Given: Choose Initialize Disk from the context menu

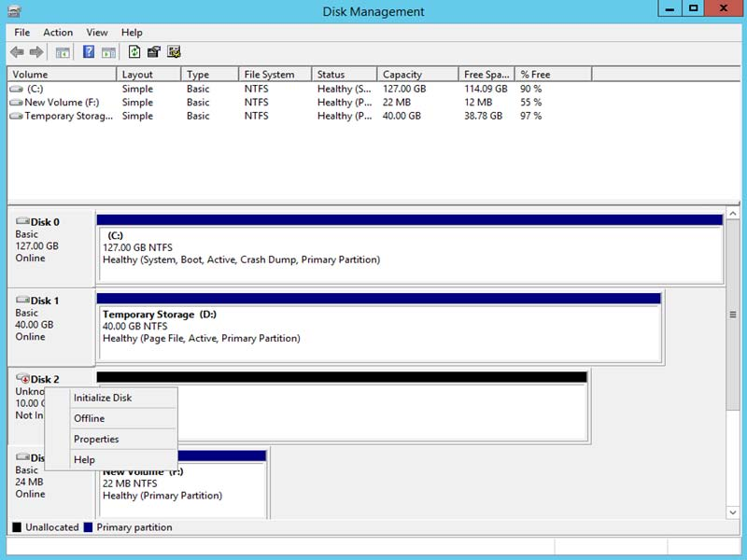Looking at the screenshot, I should pyautogui.click(x=103, y=398).
